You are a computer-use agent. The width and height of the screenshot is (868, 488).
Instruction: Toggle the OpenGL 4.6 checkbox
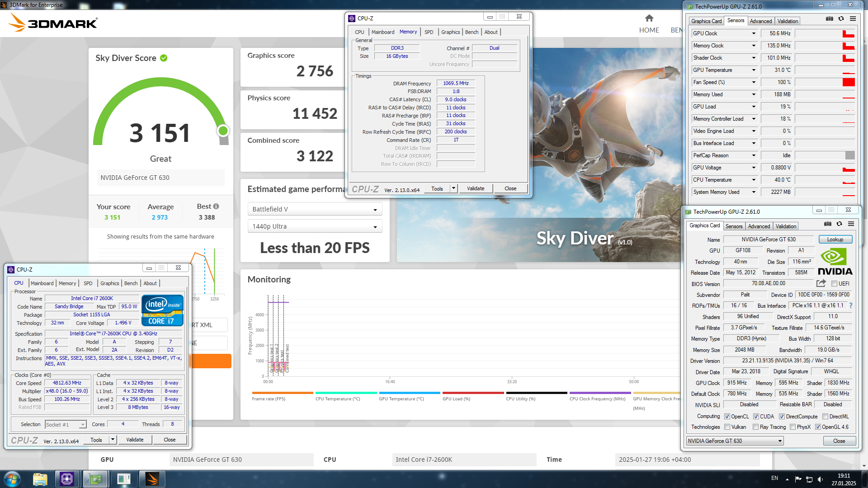(x=818, y=427)
